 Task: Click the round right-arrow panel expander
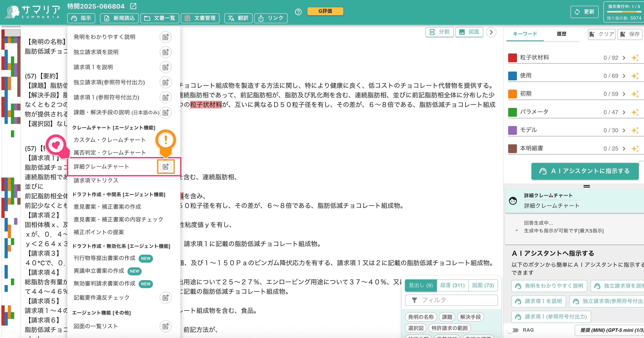pos(491,32)
